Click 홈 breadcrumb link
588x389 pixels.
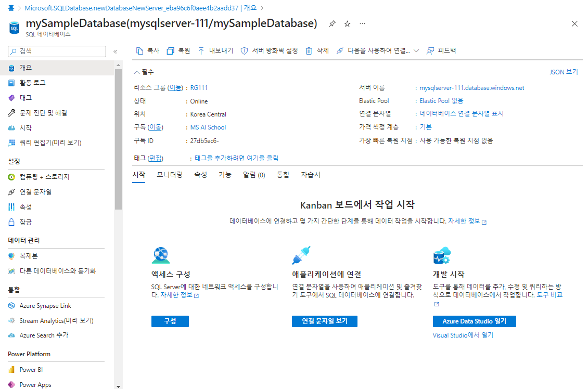(11, 8)
